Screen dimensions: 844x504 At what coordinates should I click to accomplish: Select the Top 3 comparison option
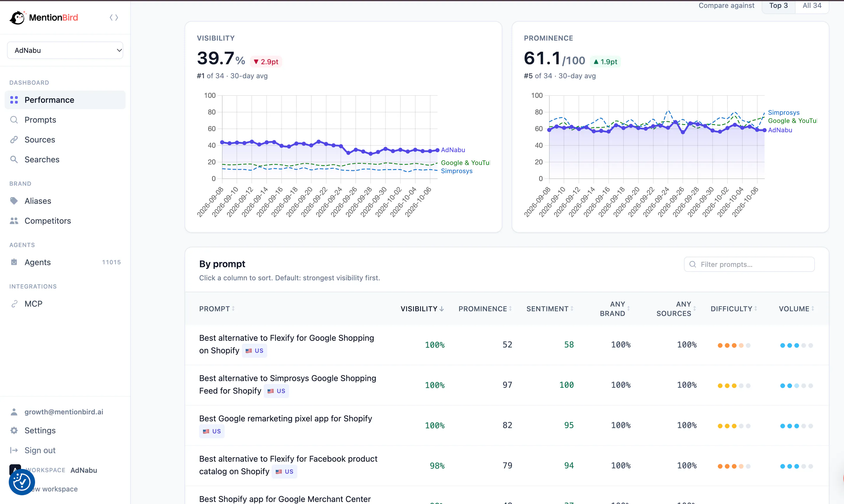tap(778, 6)
